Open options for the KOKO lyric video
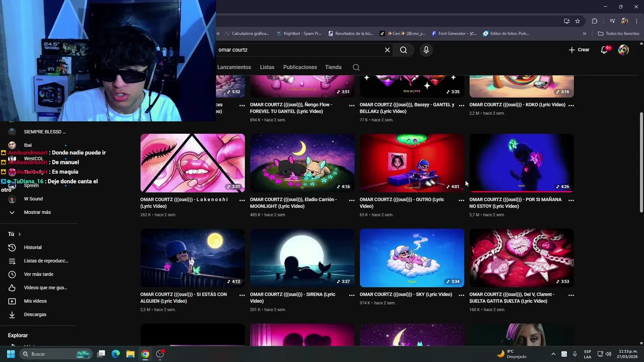The image size is (644, 362). pos(571,105)
